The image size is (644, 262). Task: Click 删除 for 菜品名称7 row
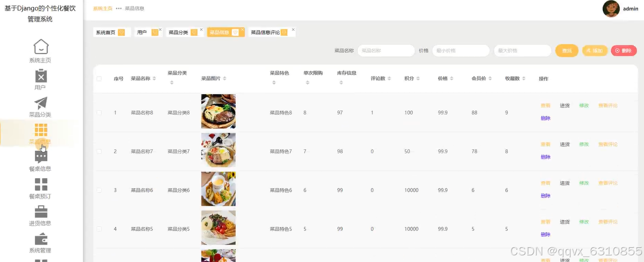[x=546, y=157]
